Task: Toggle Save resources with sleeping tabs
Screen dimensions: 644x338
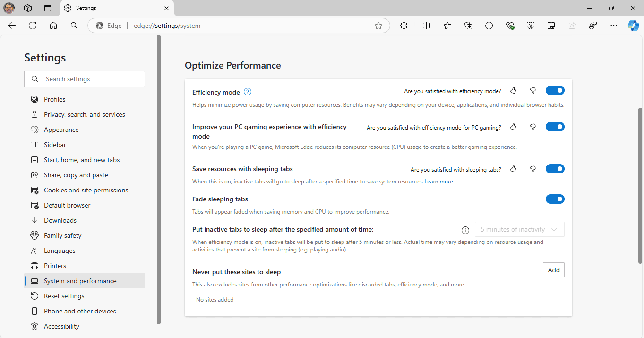Action: pyautogui.click(x=555, y=169)
